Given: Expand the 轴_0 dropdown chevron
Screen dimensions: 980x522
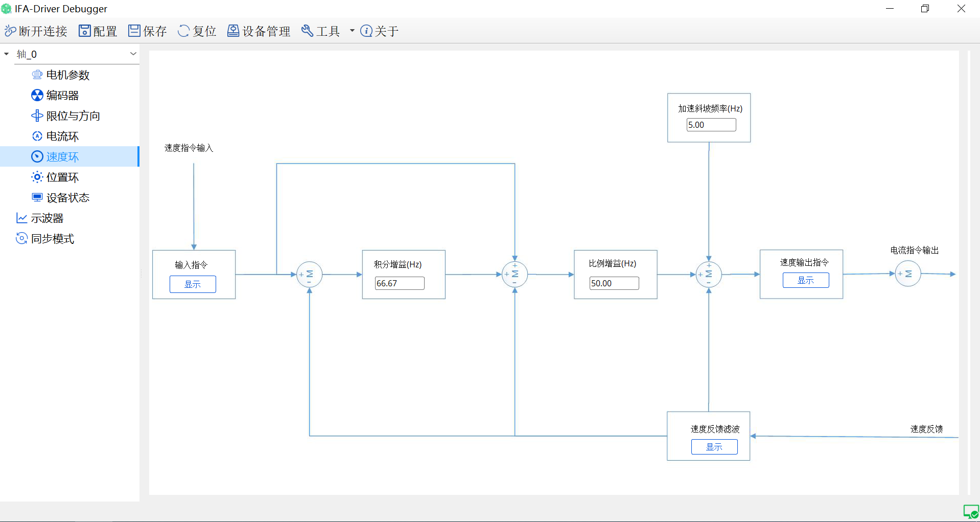Looking at the screenshot, I should (x=133, y=54).
